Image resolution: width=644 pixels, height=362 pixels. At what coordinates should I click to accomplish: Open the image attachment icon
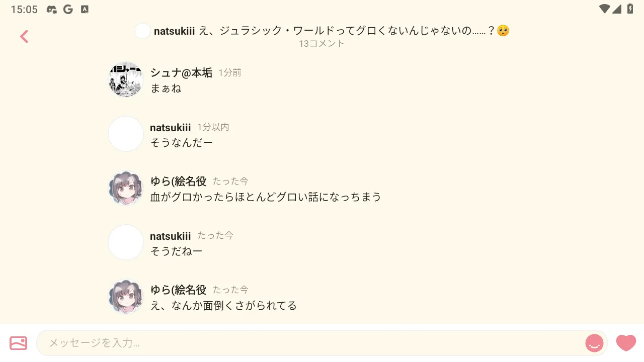click(x=19, y=343)
